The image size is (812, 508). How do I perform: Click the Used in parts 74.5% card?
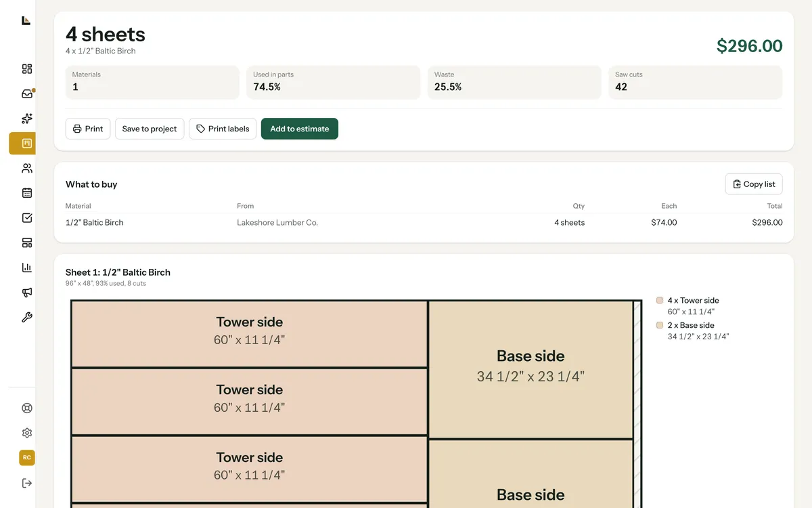(x=333, y=83)
